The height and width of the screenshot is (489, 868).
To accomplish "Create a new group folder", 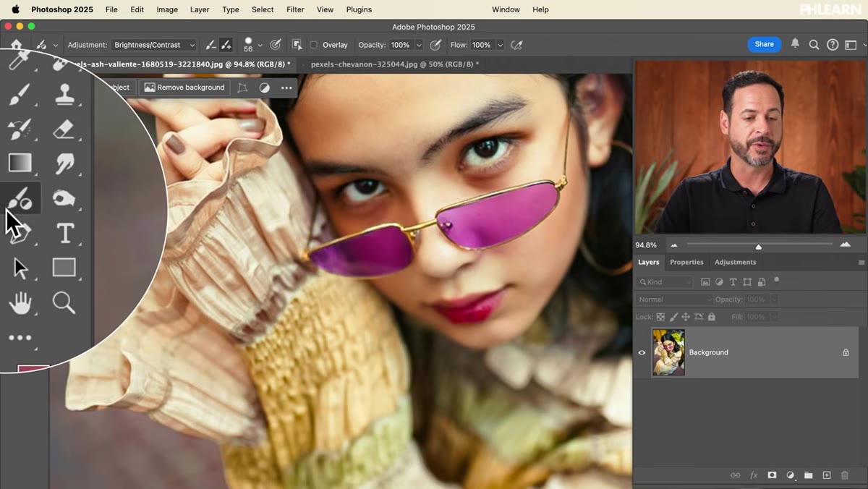I will click(808, 475).
